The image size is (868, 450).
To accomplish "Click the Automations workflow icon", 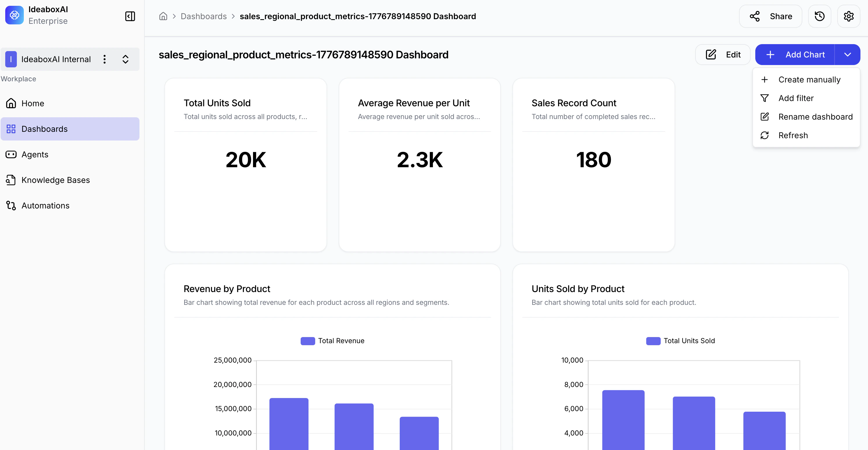I will coord(11,206).
